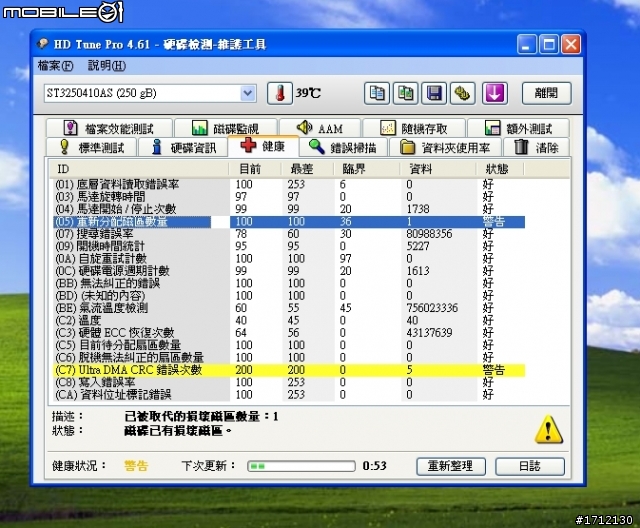Click the next update progress bar
This screenshot has width=640, height=528.
point(301,466)
